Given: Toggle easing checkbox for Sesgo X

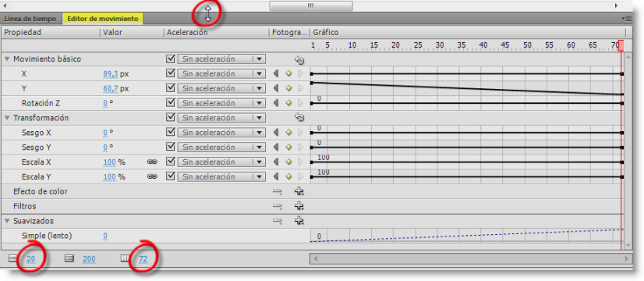Looking at the screenshot, I should click(x=171, y=132).
